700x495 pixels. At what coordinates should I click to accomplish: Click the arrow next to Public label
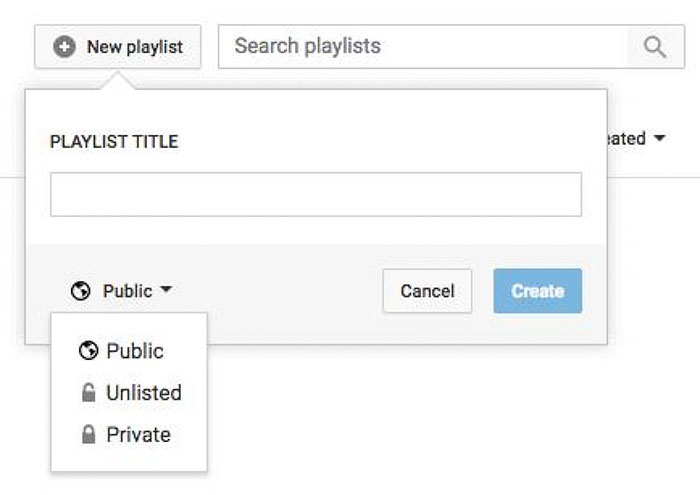(166, 290)
